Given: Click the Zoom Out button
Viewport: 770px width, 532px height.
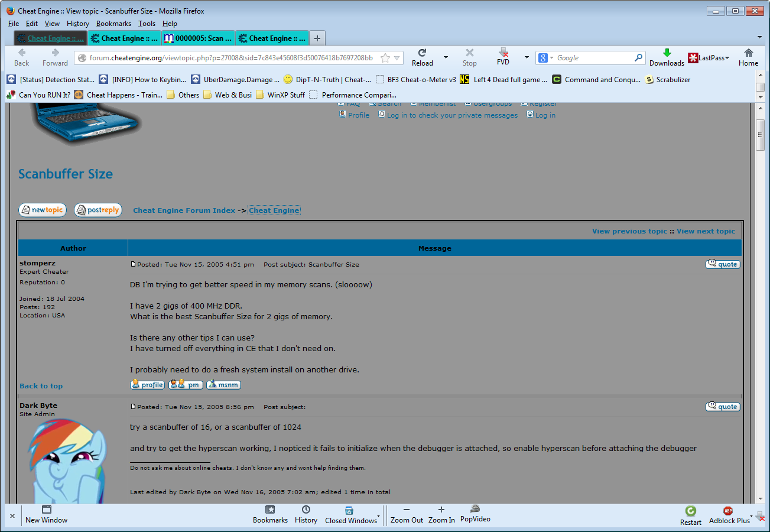Looking at the screenshot, I should (x=407, y=514).
